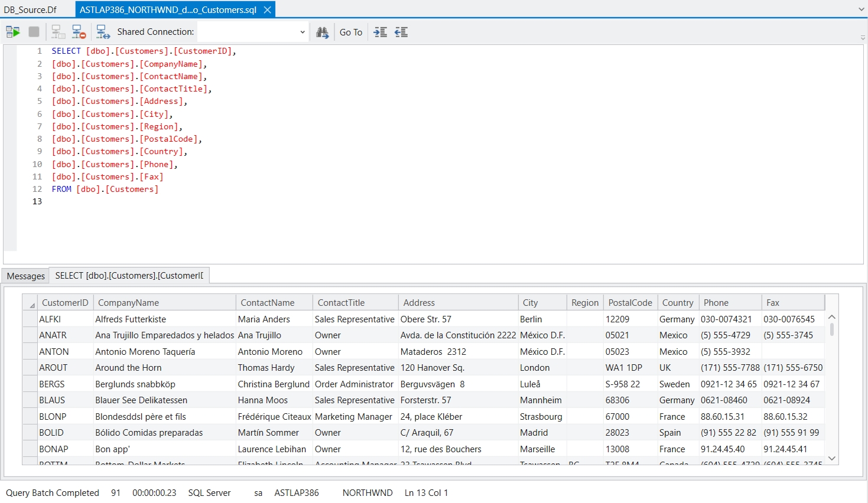Click the Stop execution square icon
Viewport: 868px width, 503px height.
pyautogui.click(x=34, y=32)
